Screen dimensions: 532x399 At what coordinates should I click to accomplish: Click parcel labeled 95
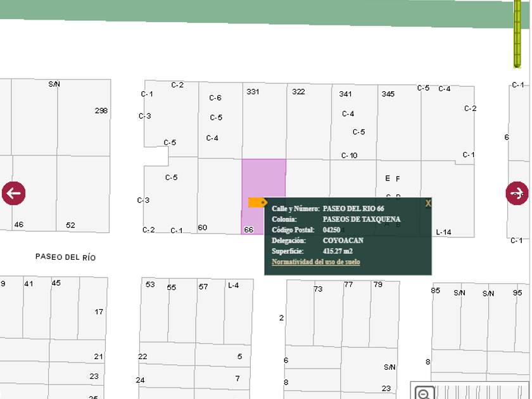pos(517,293)
